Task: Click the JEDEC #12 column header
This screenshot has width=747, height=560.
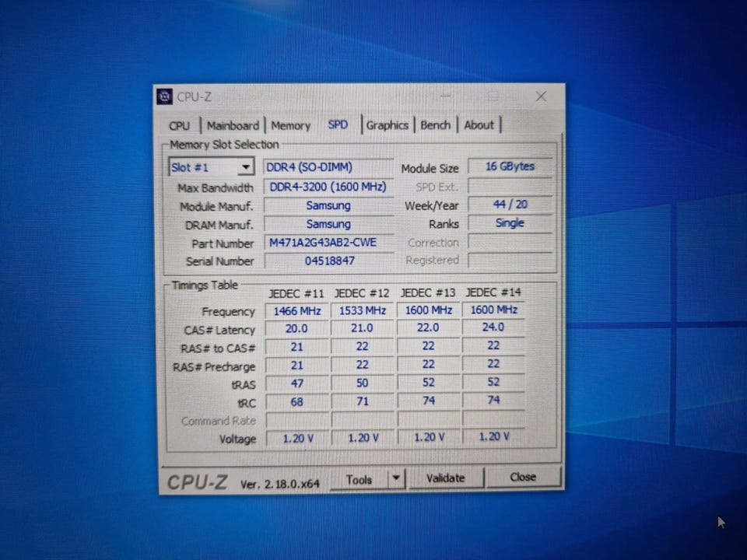Action: coord(362,293)
